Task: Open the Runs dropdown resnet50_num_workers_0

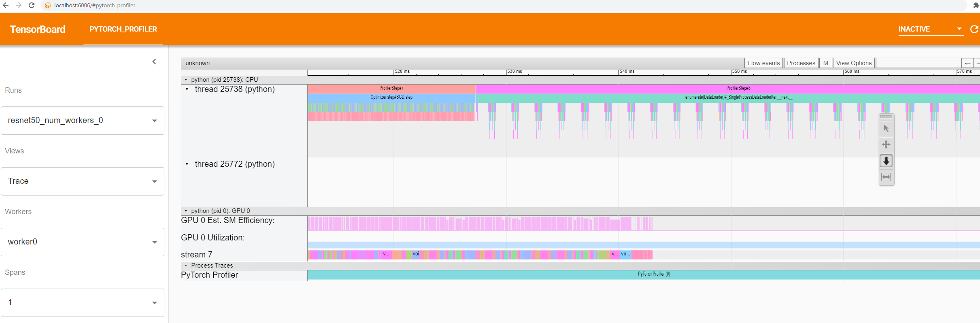Action: (83, 121)
